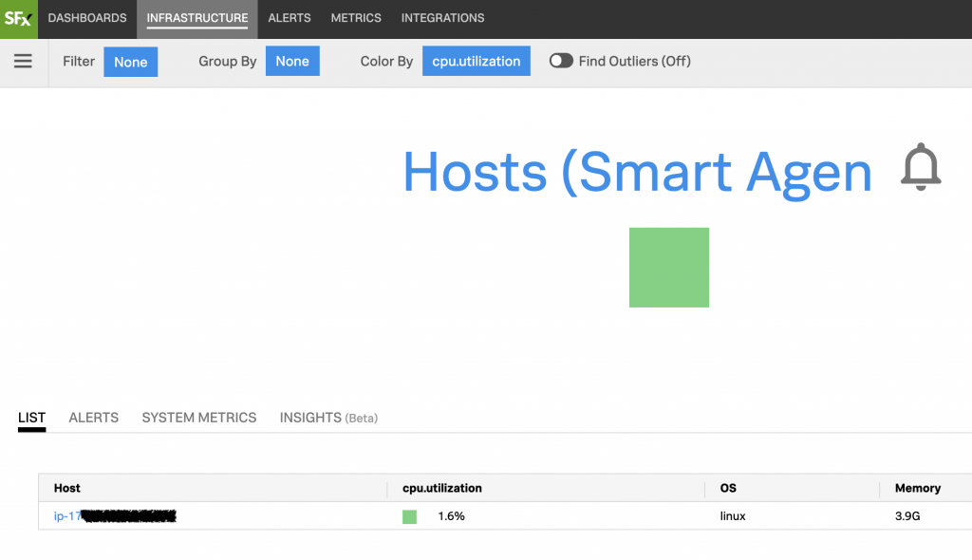Click the green cpu swatch in row

click(410, 516)
